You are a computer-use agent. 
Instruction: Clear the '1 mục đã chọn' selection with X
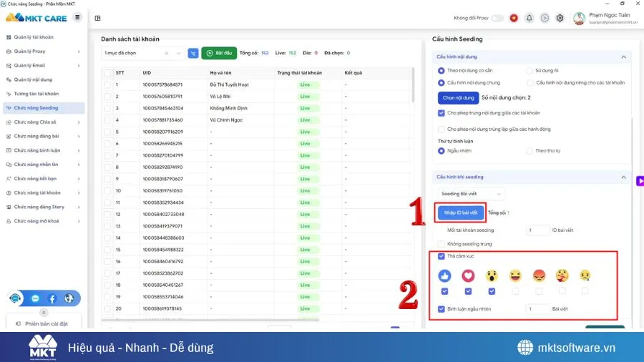coord(166,53)
